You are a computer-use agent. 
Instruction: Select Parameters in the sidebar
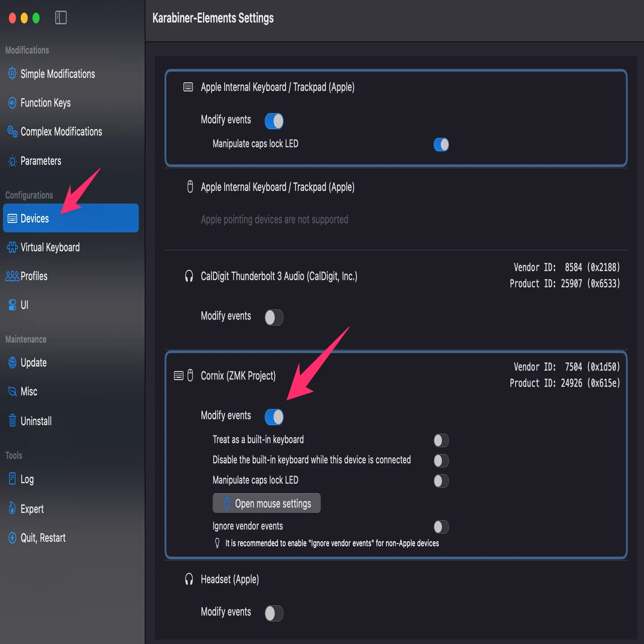(x=71, y=161)
